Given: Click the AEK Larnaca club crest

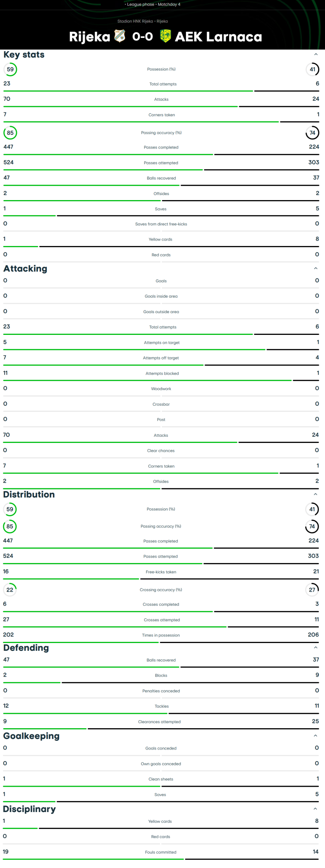Looking at the screenshot, I should pyautogui.click(x=165, y=36).
